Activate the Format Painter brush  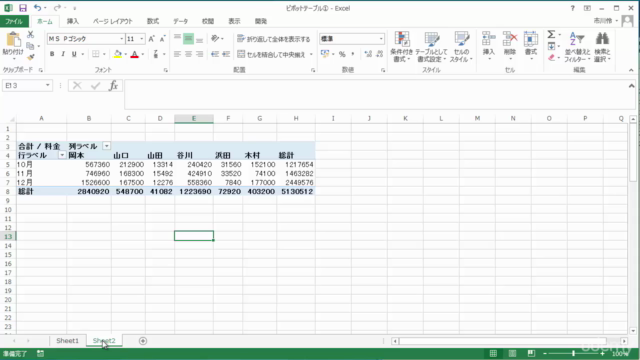click(31, 57)
